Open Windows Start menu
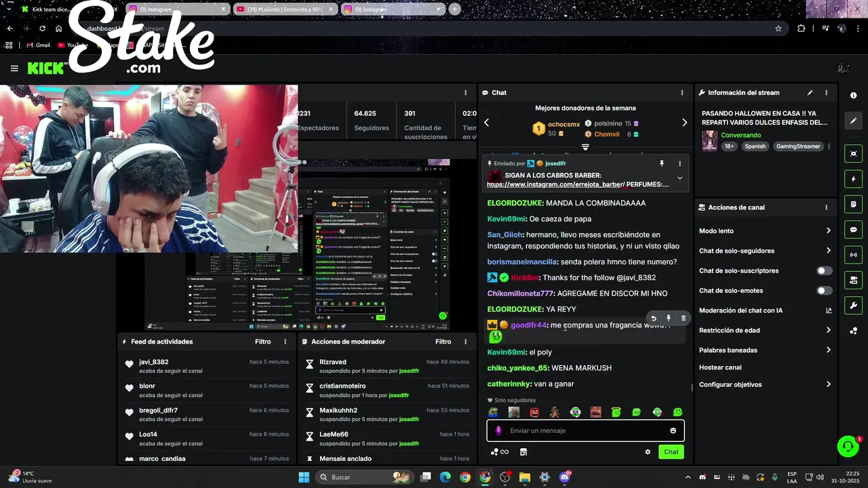 [304, 477]
